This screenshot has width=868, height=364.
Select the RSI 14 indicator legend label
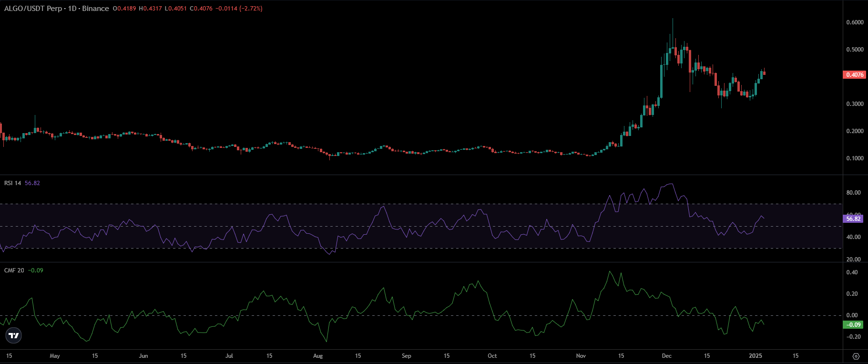[13, 183]
